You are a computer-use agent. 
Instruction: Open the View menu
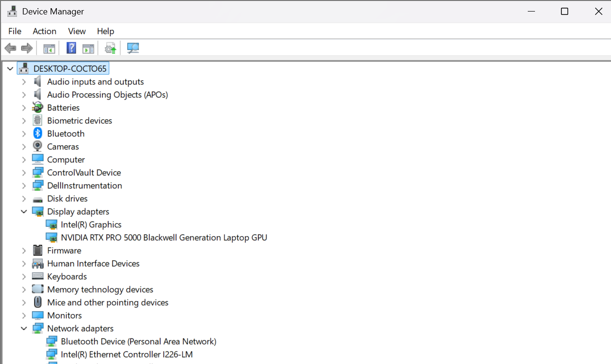pyautogui.click(x=77, y=31)
